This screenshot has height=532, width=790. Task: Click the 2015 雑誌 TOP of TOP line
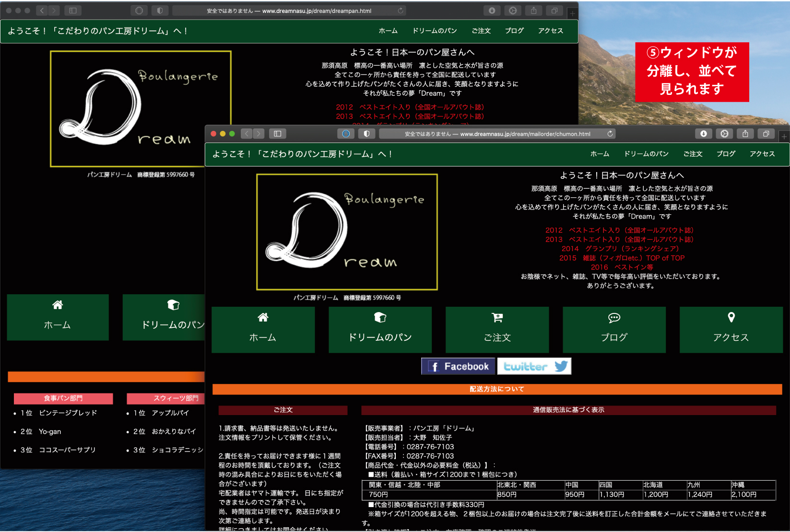tap(622, 258)
